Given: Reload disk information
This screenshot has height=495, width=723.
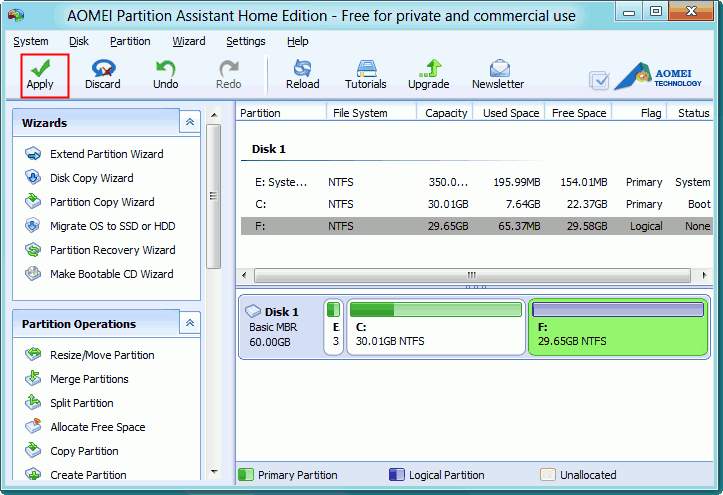Looking at the screenshot, I should coord(302,75).
